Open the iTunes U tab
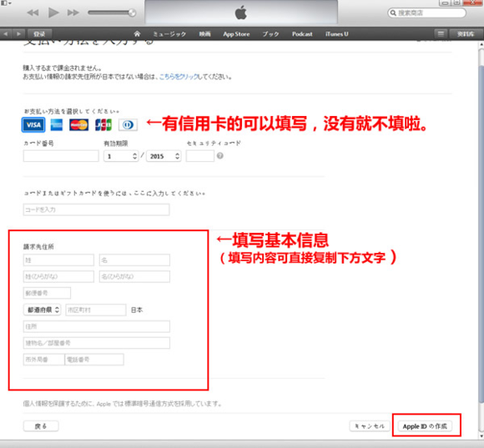 337,34
